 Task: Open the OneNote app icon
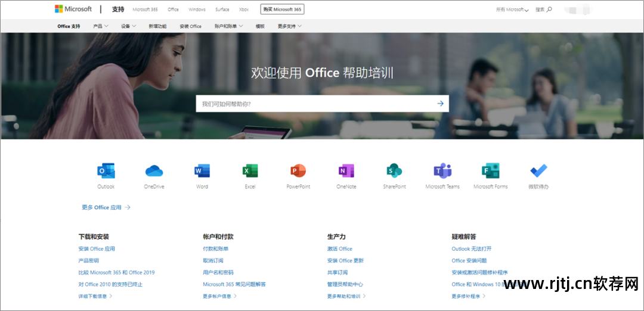[x=346, y=170]
